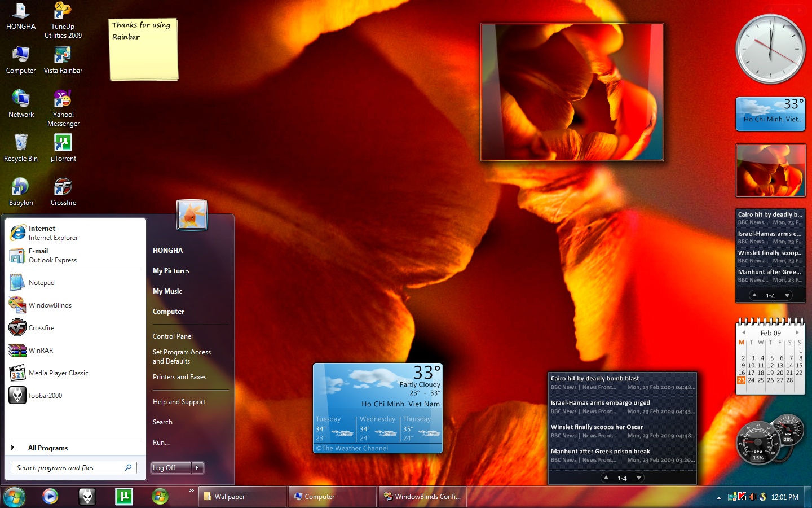The image size is (812, 508).
Task: Show next headlines in large feed gadget
Action: (x=639, y=478)
